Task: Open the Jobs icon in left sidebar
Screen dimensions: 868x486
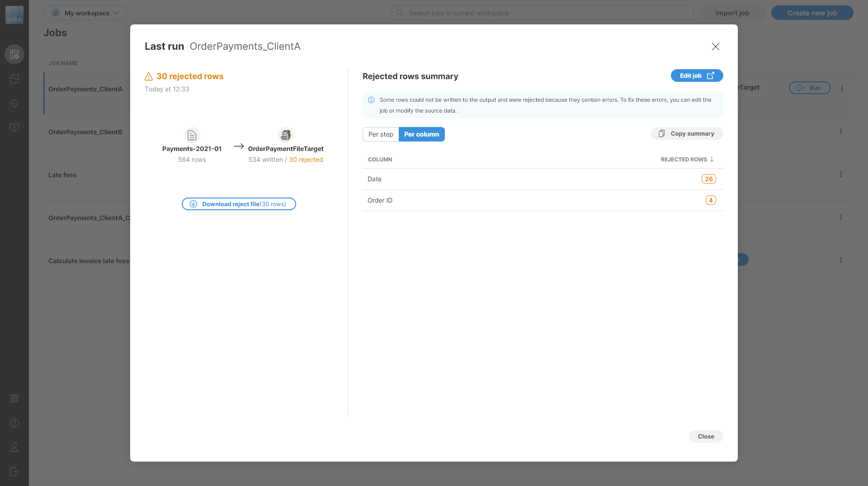Action: [x=14, y=54]
